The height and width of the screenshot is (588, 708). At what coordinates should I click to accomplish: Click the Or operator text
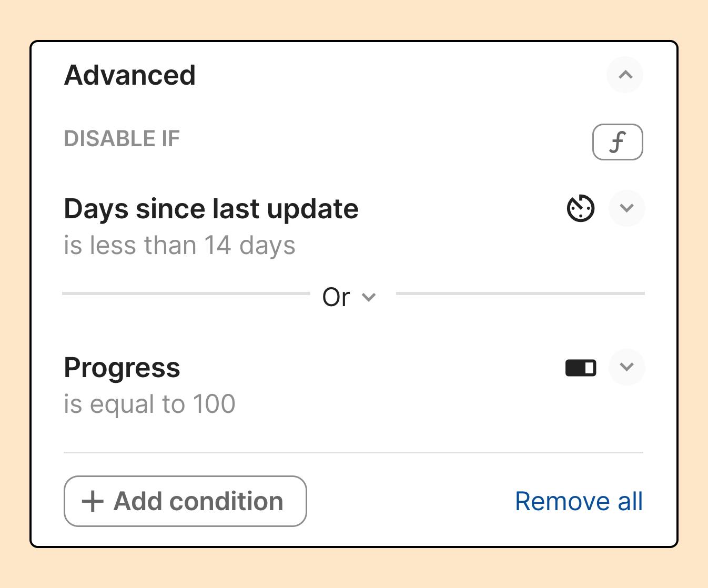tap(336, 297)
